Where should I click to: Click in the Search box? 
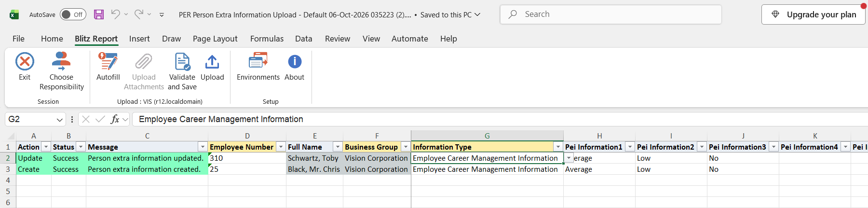pos(611,14)
